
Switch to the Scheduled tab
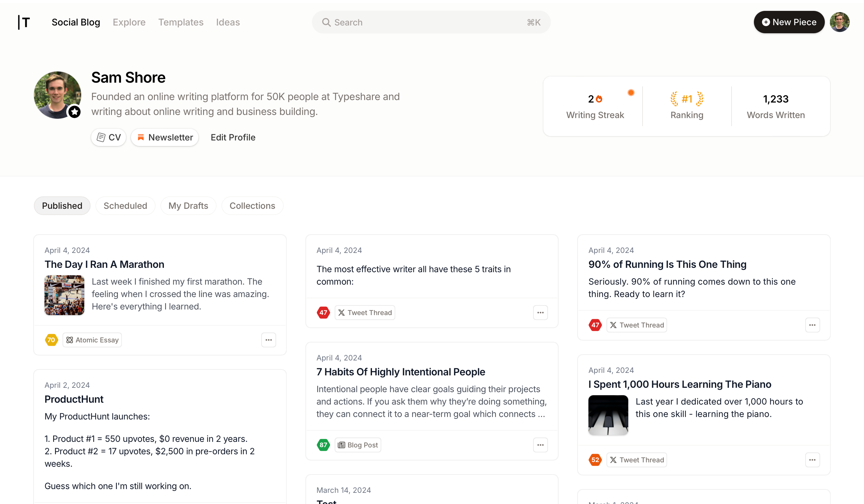125,206
